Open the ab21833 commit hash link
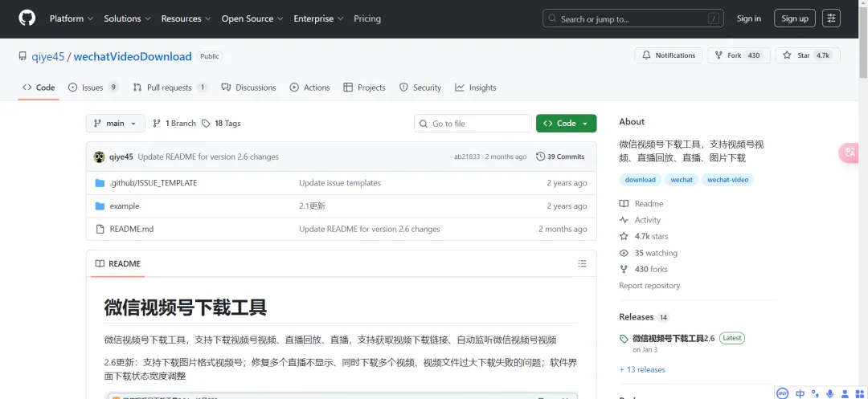 (x=467, y=157)
